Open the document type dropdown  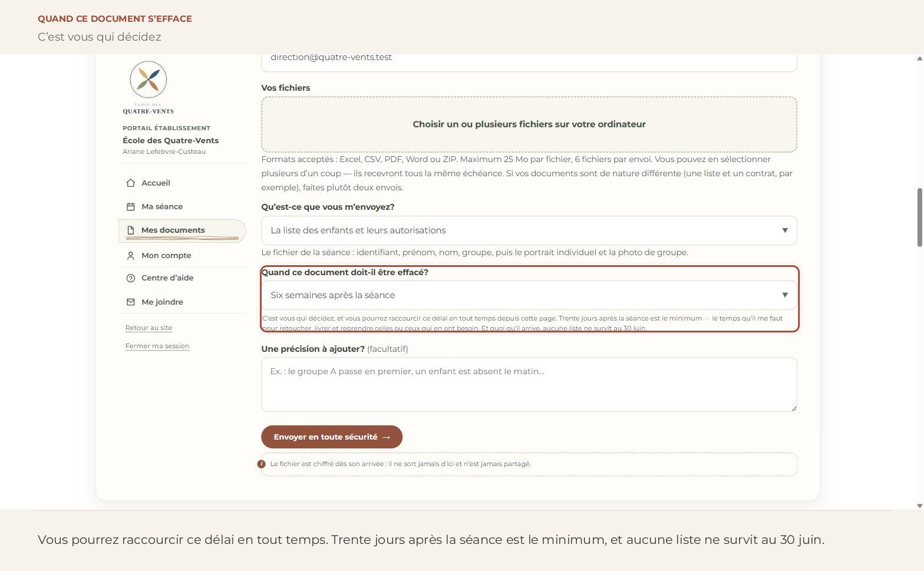pos(529,230)
